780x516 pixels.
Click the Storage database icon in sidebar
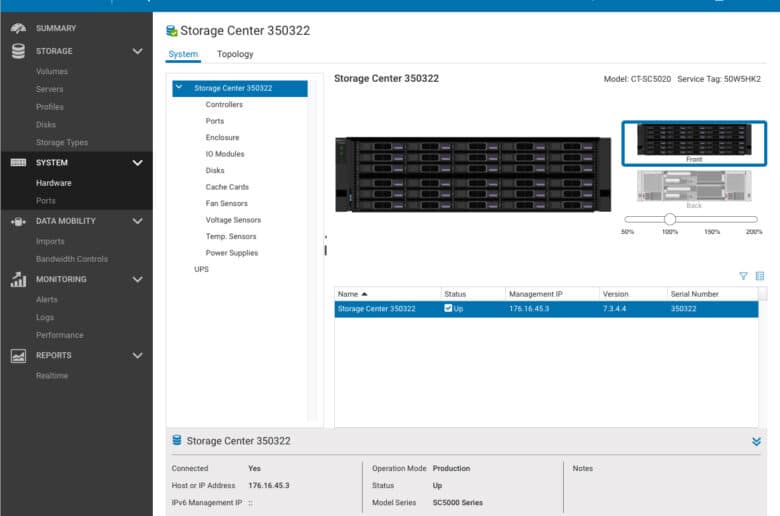click(x=18, y=51)
